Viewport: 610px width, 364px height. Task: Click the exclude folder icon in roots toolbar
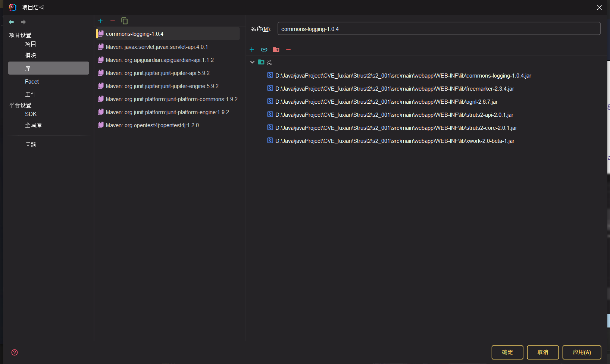click(x=276, y=50)
